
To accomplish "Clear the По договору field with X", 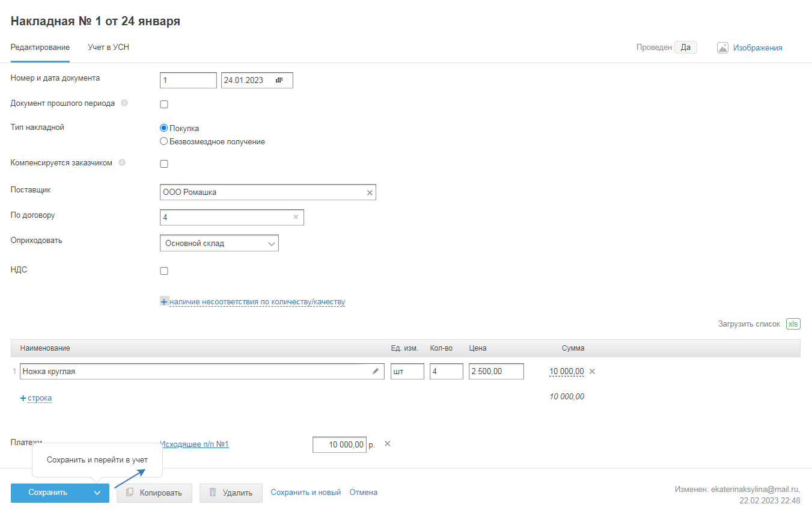I will click(296, 217).
